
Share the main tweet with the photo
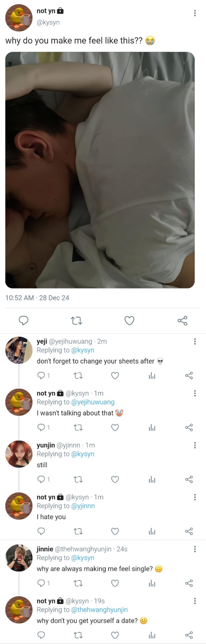click(183, 321)
